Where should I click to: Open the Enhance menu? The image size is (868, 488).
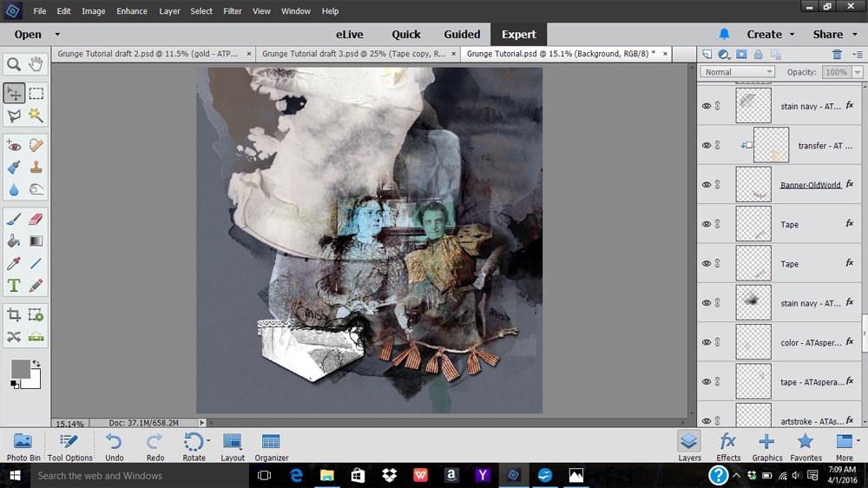[x=132, y=11]
